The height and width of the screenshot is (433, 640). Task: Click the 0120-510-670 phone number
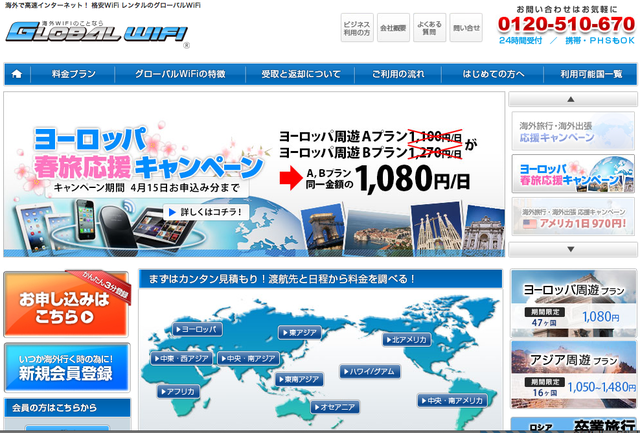click(x=566, y=24)
